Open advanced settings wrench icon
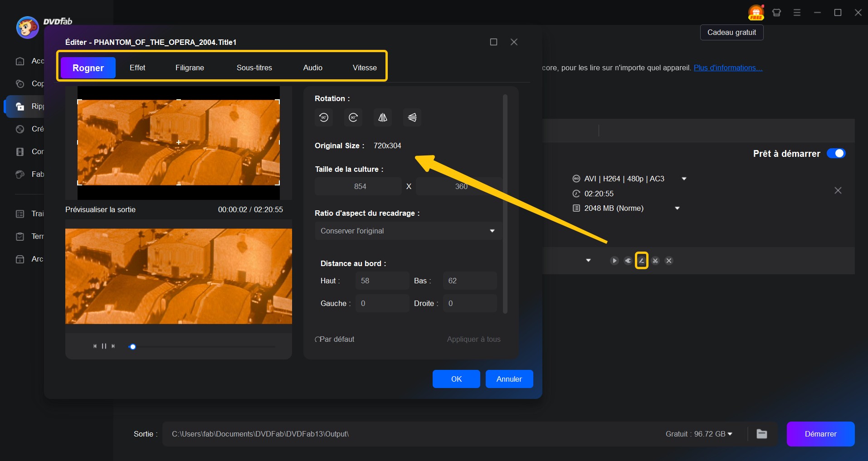The width and height of the screenshot is (868, 461). [x=628, y=261]
